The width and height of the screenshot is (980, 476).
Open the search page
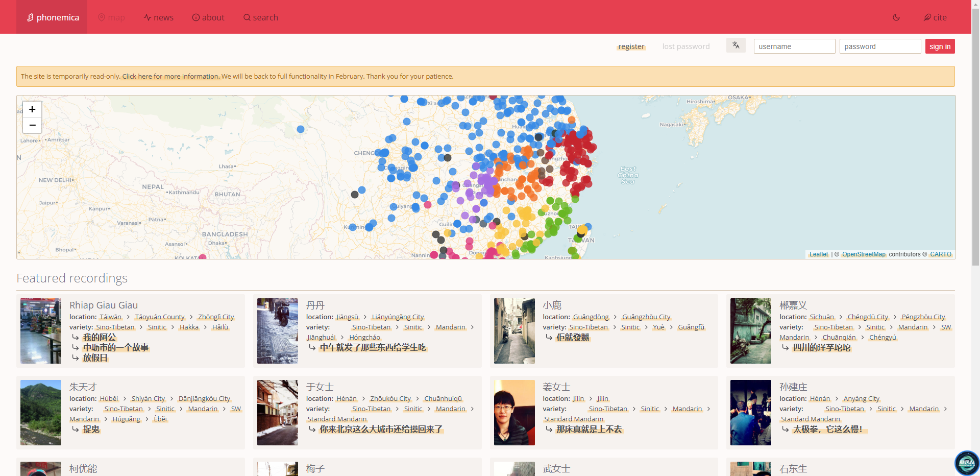[x=261, y=17]
